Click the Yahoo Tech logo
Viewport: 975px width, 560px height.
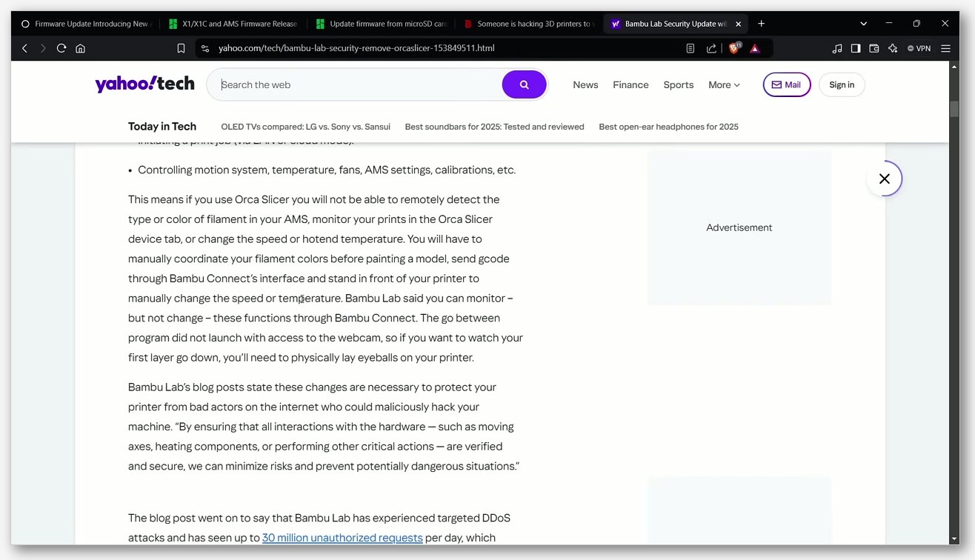pyautogui.click(x=144, y=84)
